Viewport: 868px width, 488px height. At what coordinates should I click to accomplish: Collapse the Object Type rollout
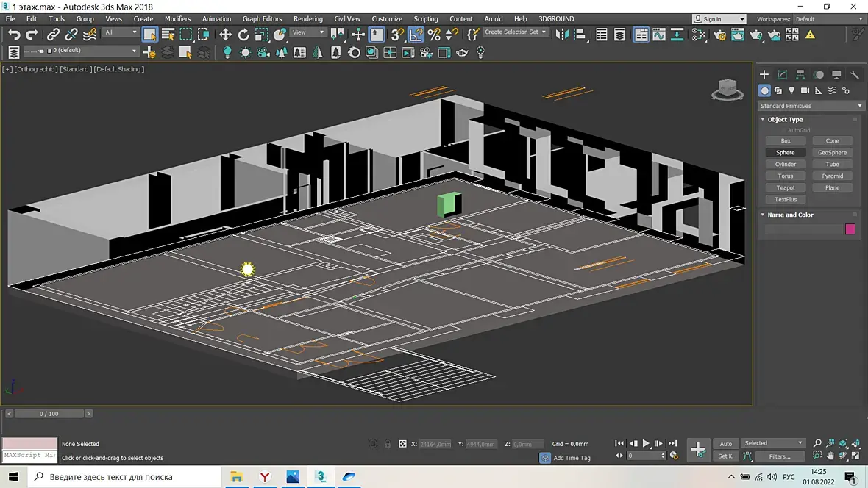pos(785,120)
